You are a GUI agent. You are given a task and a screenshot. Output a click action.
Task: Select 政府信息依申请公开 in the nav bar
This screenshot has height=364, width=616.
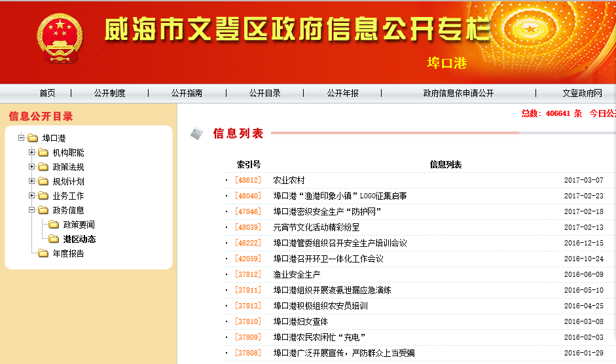458,93
